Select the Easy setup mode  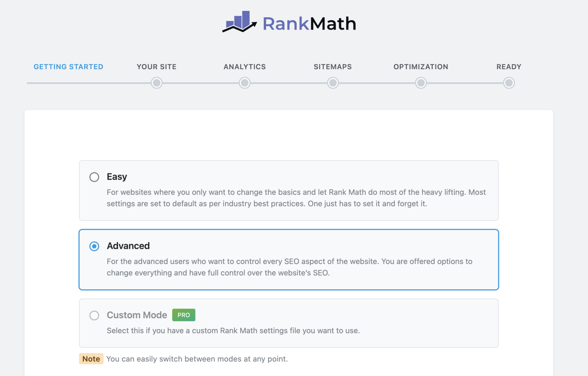[x=94, y=177]
